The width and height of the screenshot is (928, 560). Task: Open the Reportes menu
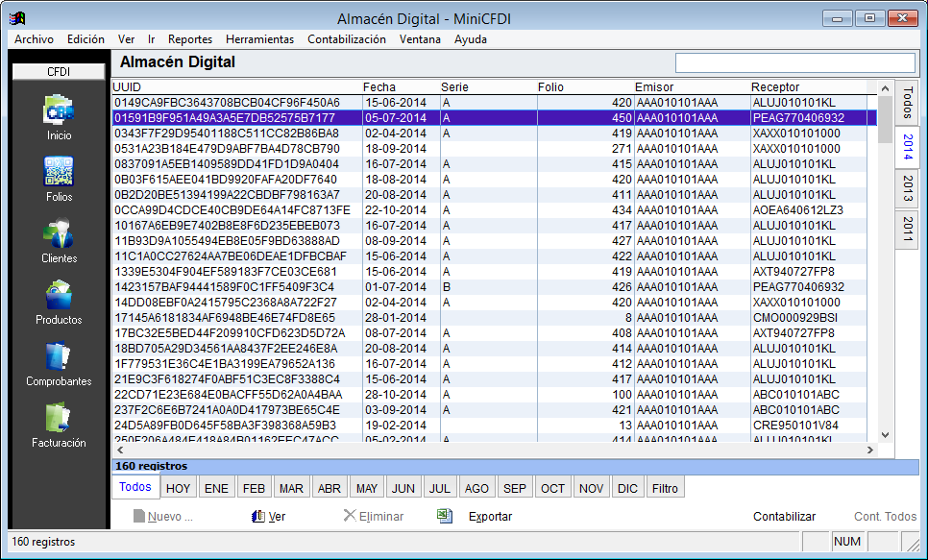(x=190, y=39)
